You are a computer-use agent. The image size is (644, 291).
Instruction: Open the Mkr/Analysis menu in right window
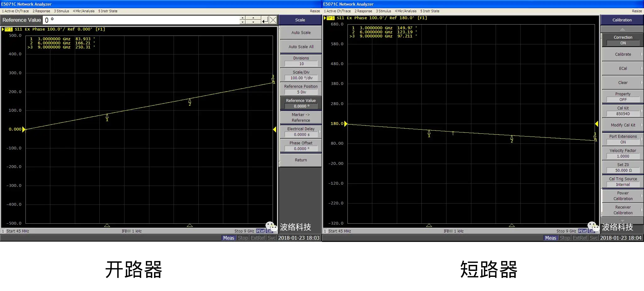tap(405, 11)
